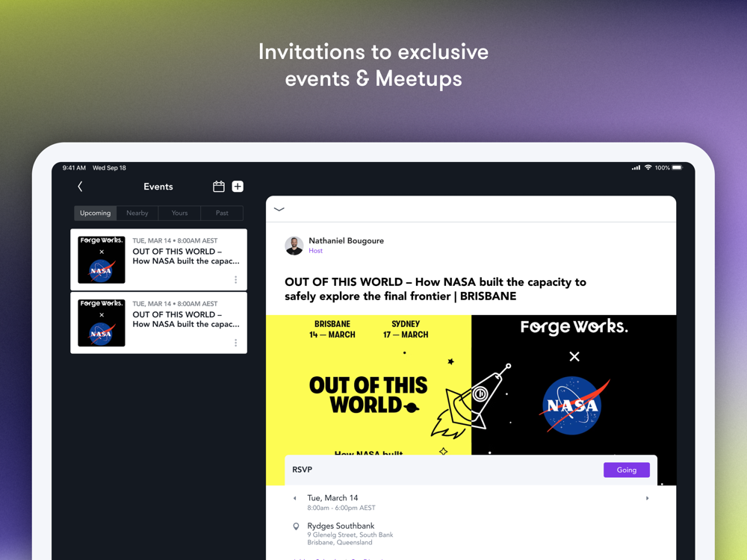
Task: Open more options on first event card
Action: (236, 279)
